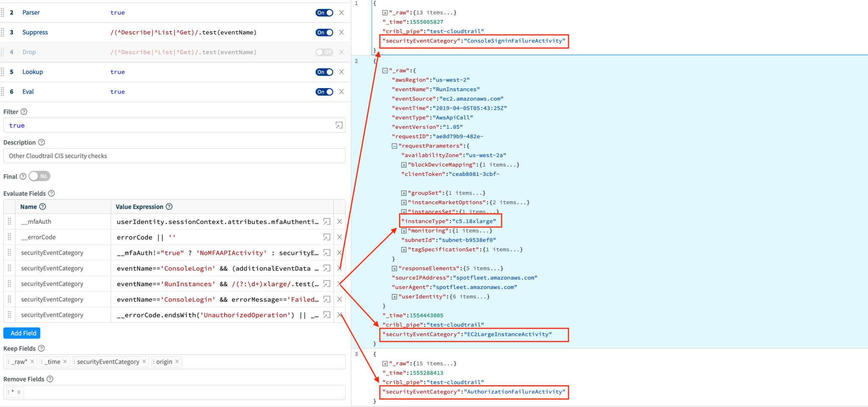Open expression editor for Filter field

coord(339,125)
